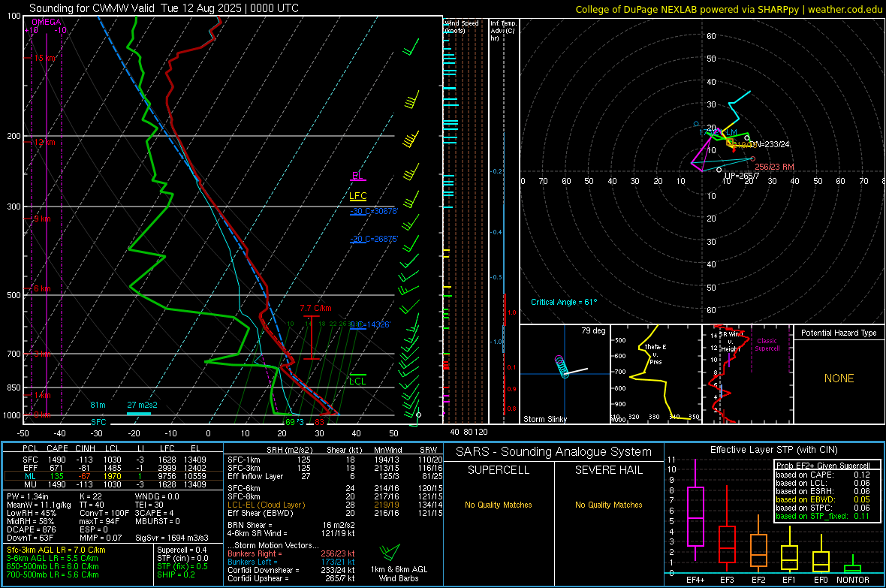886x588 pixels.
Task: Click the Bunkers Left = 173/21 kt line
Action: pyautogui.click(x=291, y=562)
